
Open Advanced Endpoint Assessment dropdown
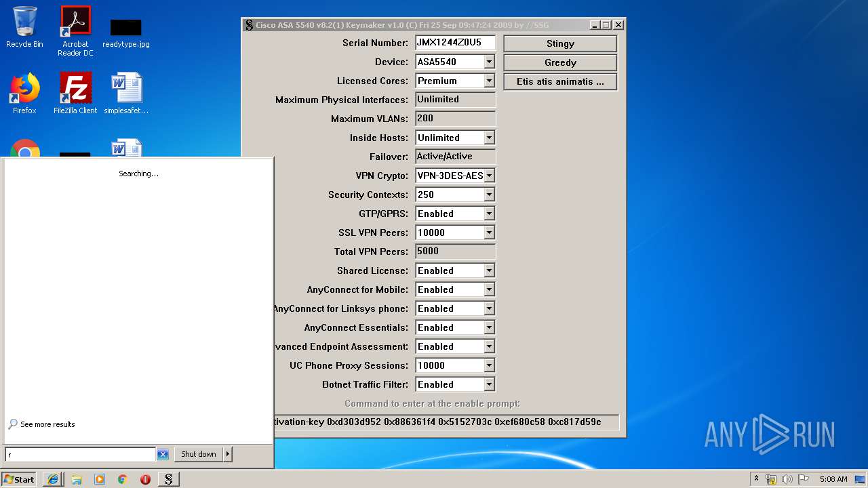490,346
